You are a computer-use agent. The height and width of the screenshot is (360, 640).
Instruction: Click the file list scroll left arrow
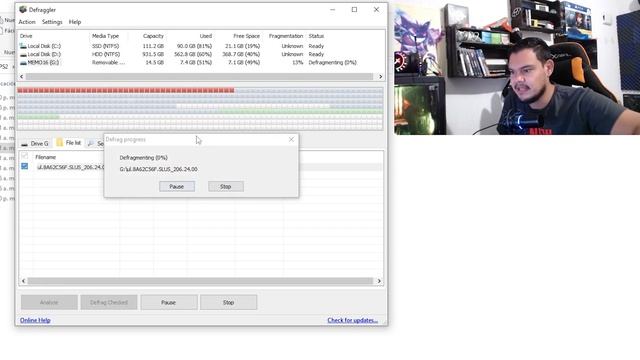pyautogui.click(x=24, y=281)
